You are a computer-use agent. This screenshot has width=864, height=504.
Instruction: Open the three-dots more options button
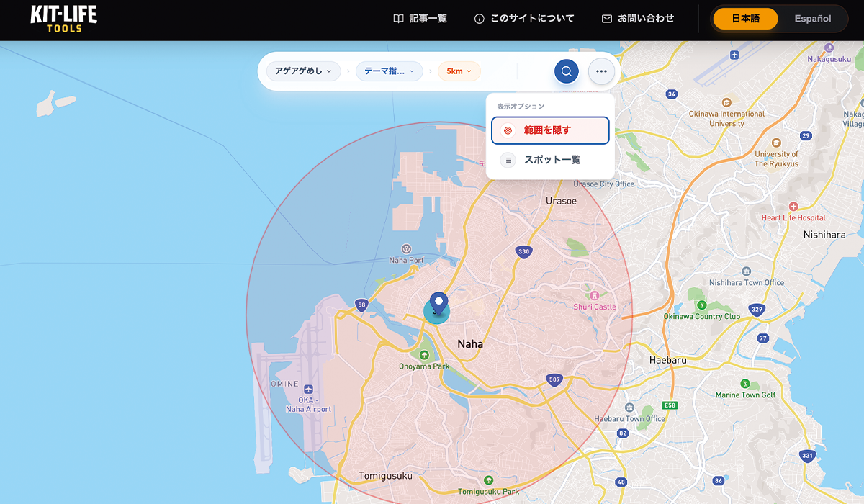coord(601,71)
